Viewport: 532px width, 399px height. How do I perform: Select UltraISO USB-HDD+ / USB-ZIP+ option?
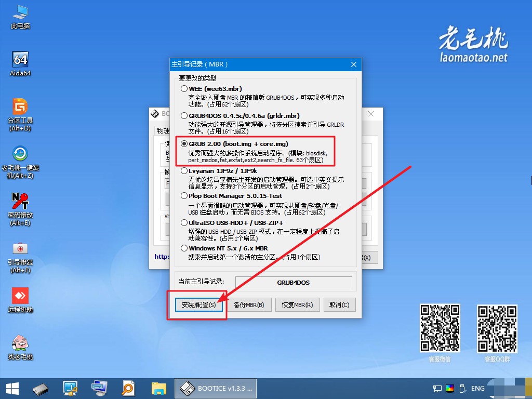[184, 223]
